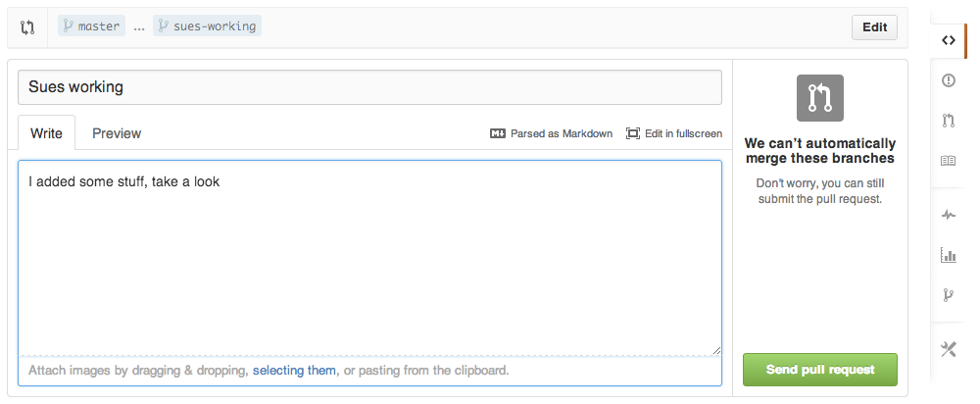The image size is (980, 404).
Task: Open the Issues icon in sidebar
Action: (948, 80)
